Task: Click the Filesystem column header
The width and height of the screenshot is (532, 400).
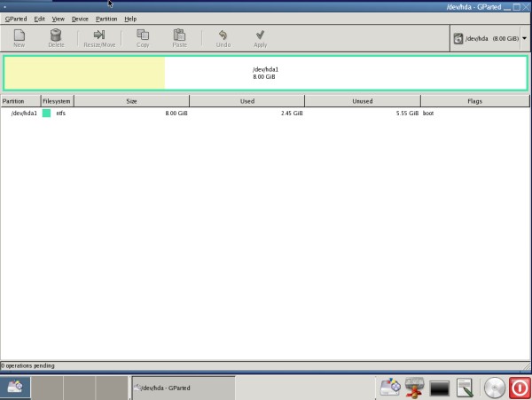Action: point(57,101)
